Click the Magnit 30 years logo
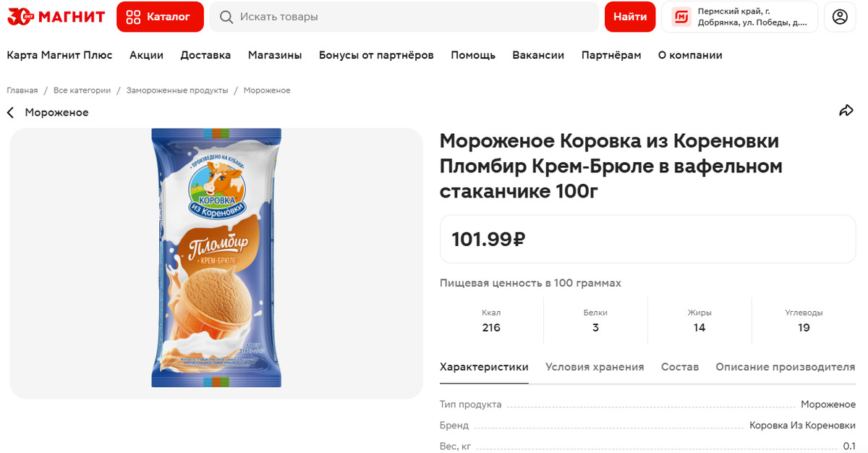The image size is (868, 453). coord(56,17)
